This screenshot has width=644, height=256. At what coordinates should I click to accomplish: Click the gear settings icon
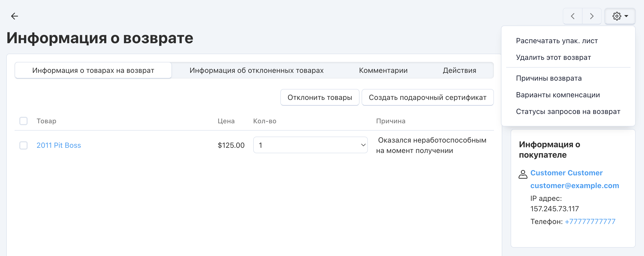(x=617, y=16)
